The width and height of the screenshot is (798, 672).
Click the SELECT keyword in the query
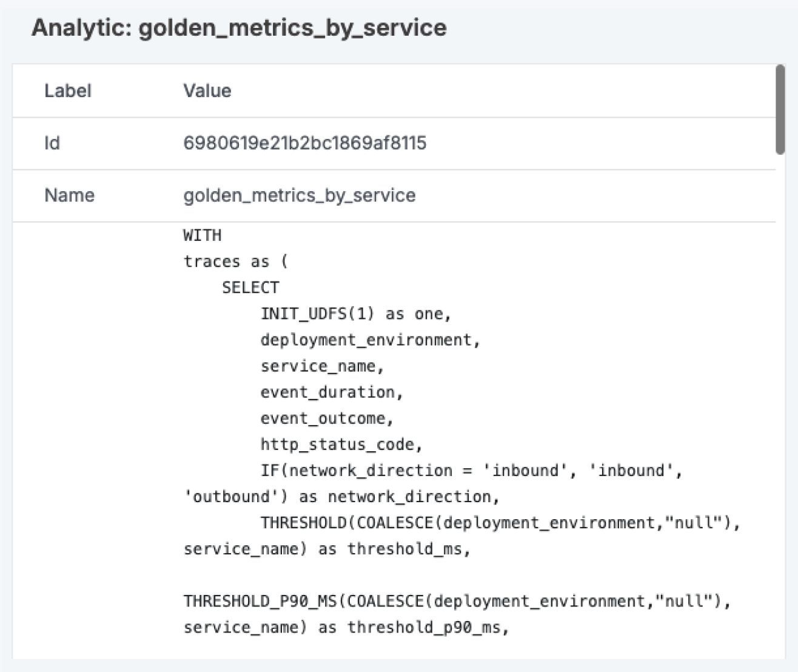tap(250, 287)
